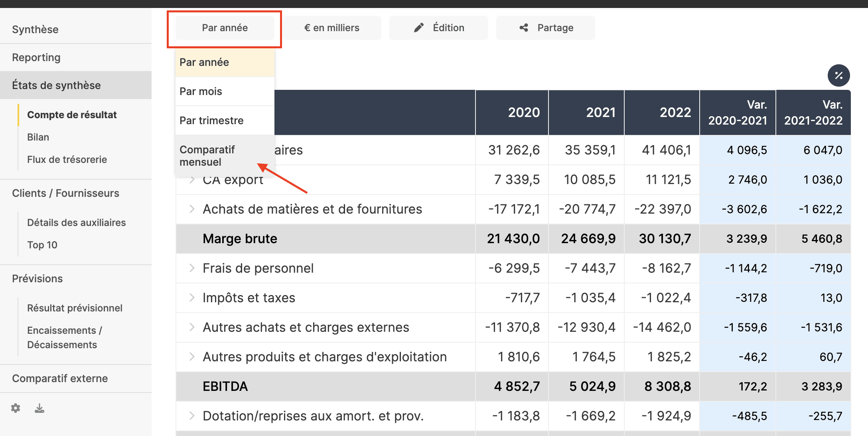Choose Comparatif mensuel from the open menu

point(207,156)
